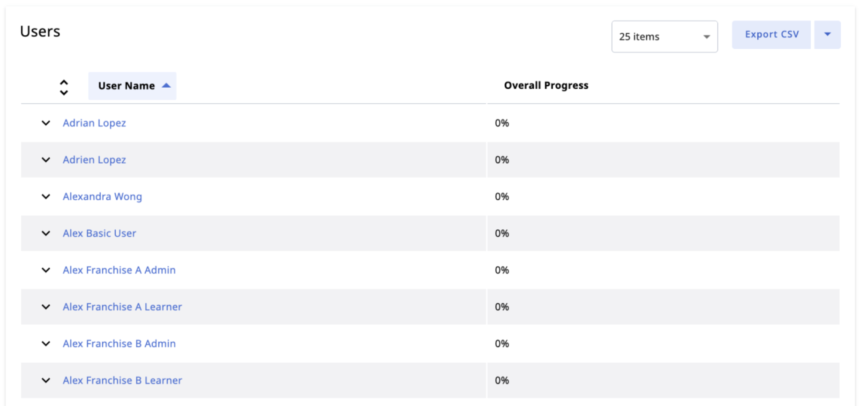
Task: Open Alex Basic User link
Action: pyautogui.click(x=99, y=233)
